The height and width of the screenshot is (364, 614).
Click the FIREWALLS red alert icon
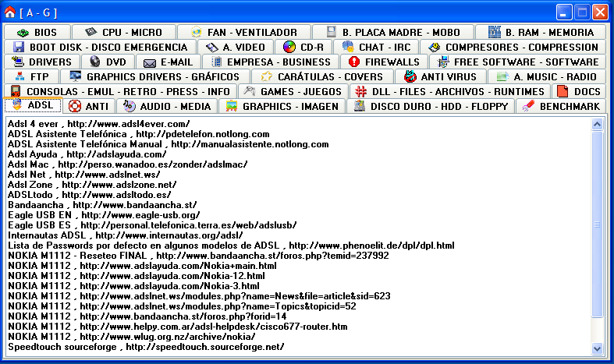pos(354,62)
